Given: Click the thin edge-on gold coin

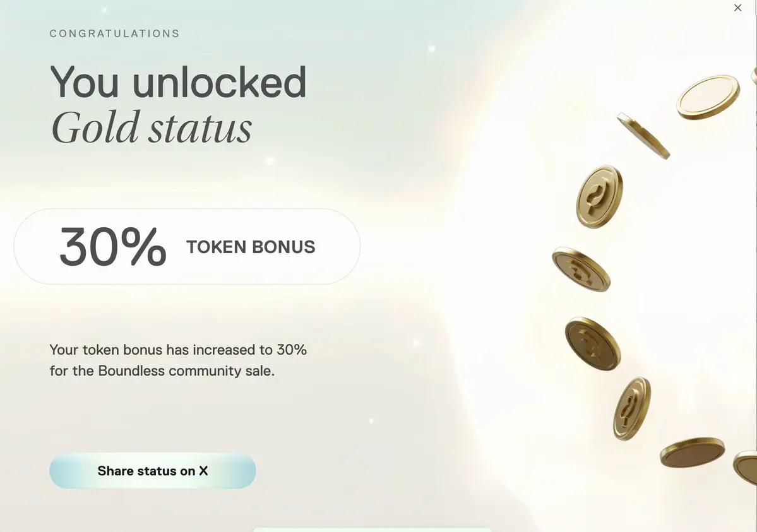Looking at the screenshot, I should [643, 136].
